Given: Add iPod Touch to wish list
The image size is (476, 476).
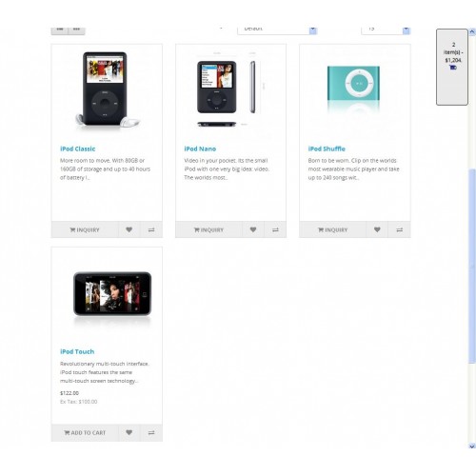Looking at the screenshot, I should point(129,432).
